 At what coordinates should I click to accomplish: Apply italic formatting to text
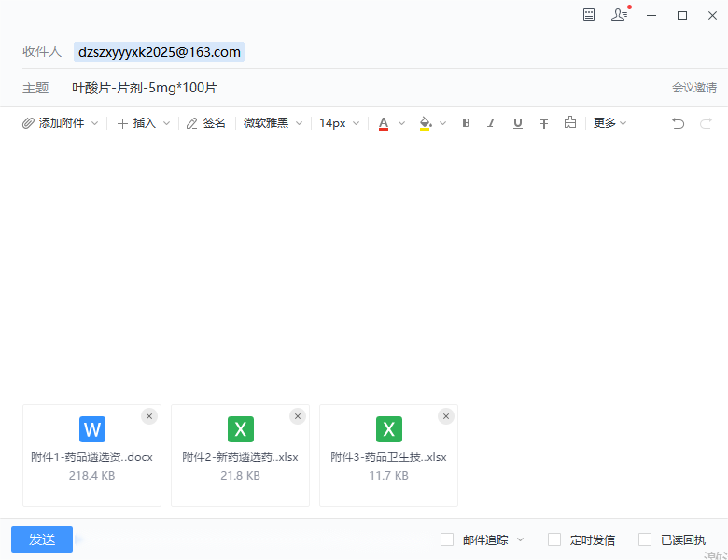tap(491, 123)
